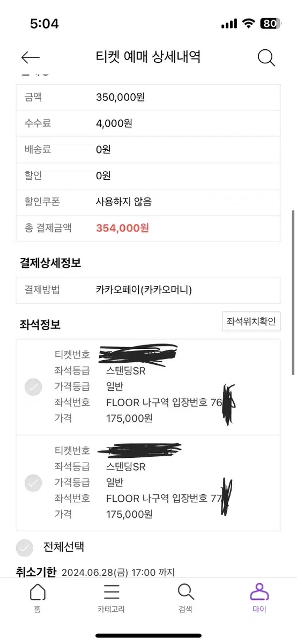Image resolution: width=297 pixels, height=644 pixels.
Task: Open 마이 profile icon
Action: click(x=259, y=592)
